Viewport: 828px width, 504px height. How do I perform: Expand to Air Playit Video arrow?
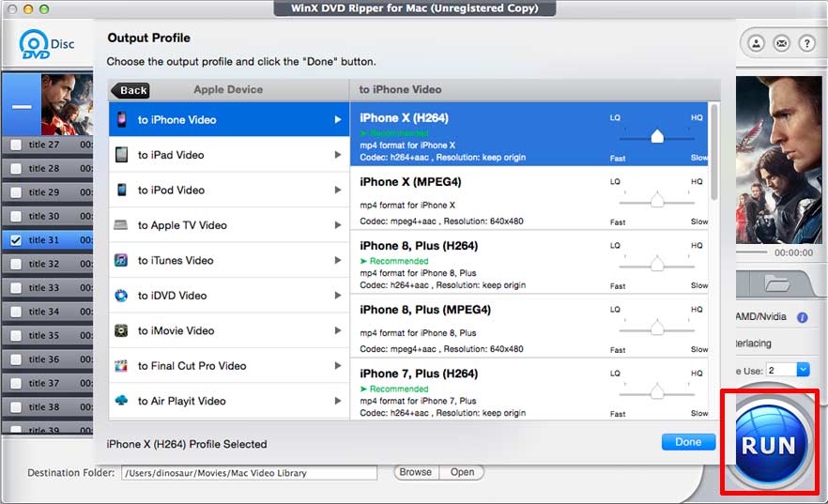pyautogui.click(x=338, y=401)
